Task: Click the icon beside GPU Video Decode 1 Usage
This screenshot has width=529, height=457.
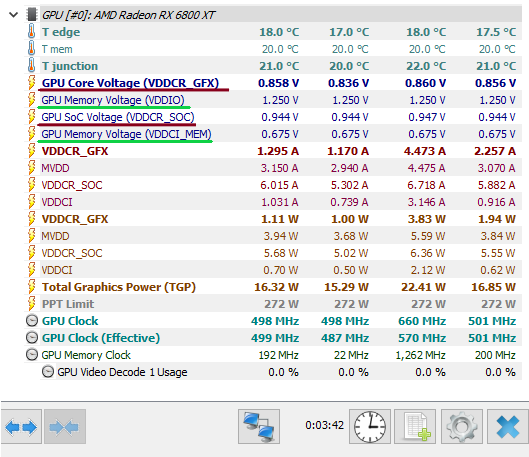Action: (48, 372)
